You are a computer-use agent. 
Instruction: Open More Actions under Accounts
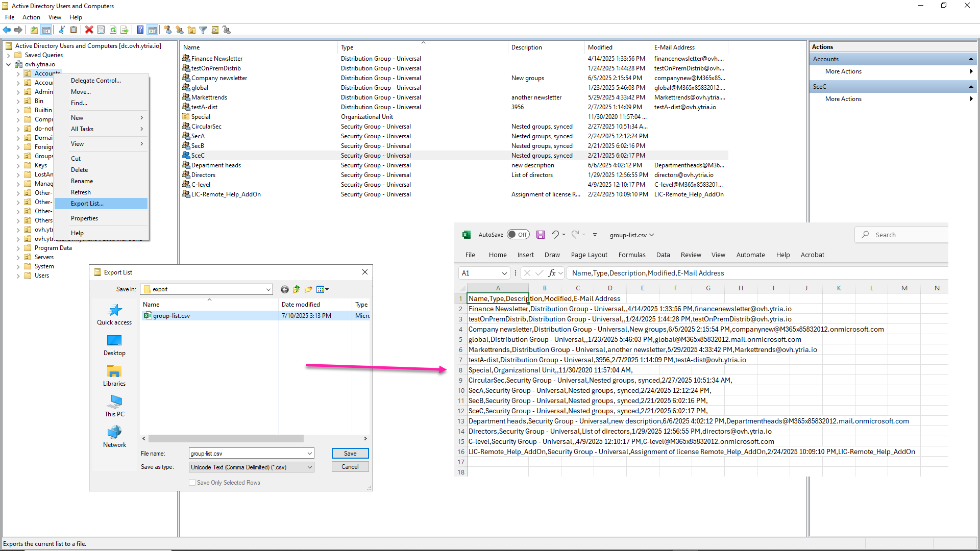point(893,71)
